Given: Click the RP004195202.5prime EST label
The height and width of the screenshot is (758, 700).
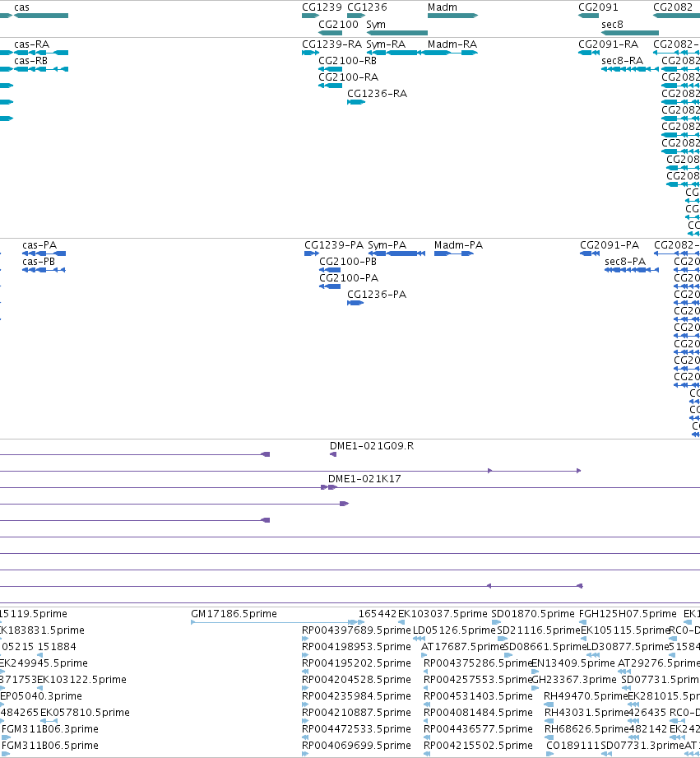Looking at the screenshot, I should [x=356, y=663].
